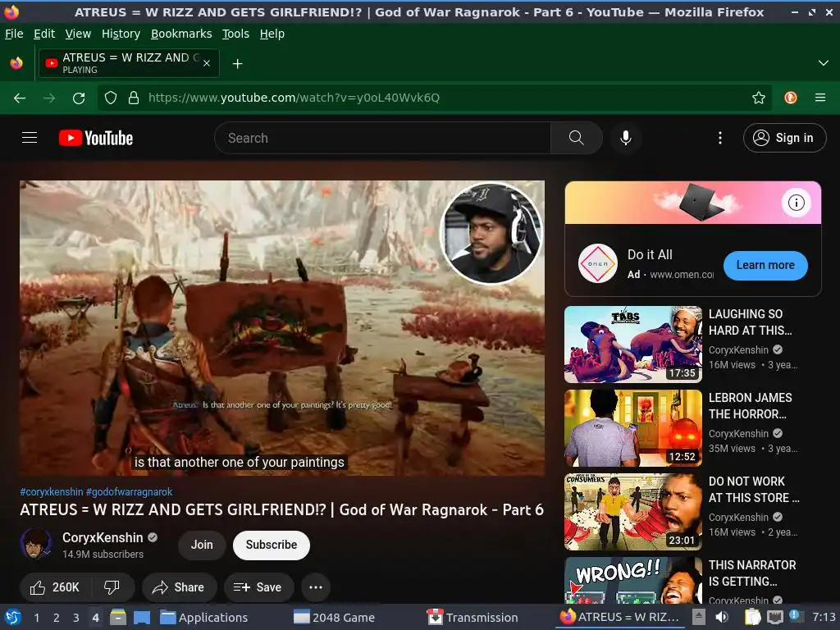Activate voice search microphone
840x630 pixels.
tap(625, 138)
